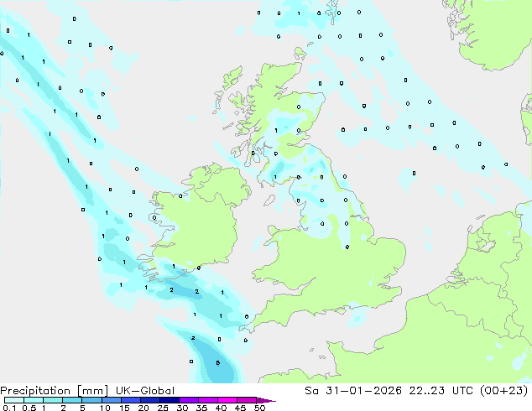The width and height of the screenshot is (532, 411).
Task: Click the '35' legend value label
Action: 201,408
